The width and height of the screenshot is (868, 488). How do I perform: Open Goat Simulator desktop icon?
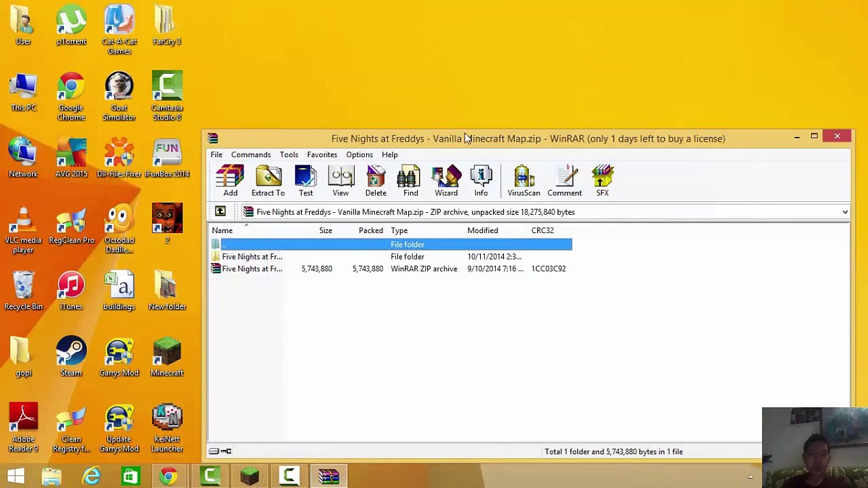(x=119, y=97)
